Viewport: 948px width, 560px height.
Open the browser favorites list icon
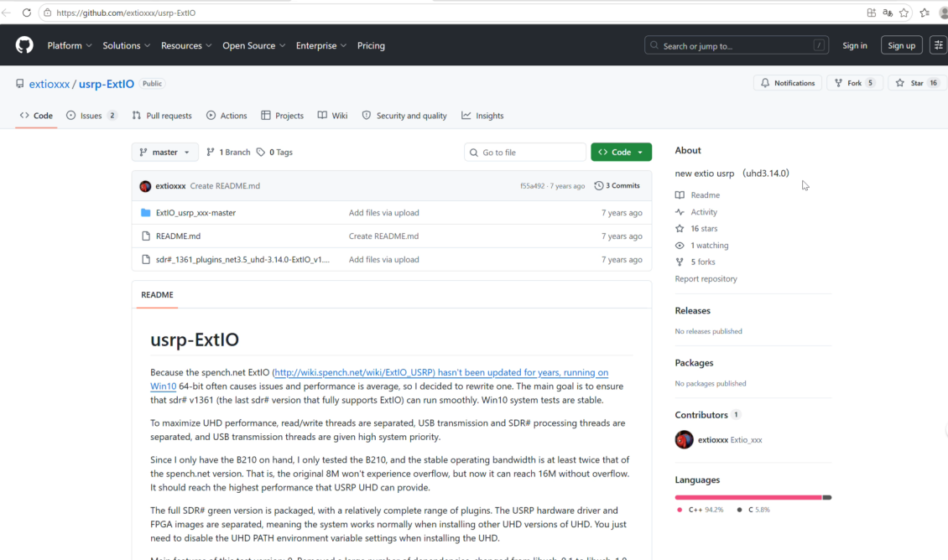tap(925, 13)
